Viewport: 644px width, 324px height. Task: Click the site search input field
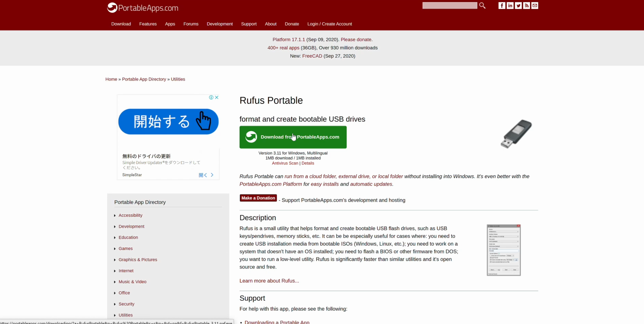click(x=450, y=5)
